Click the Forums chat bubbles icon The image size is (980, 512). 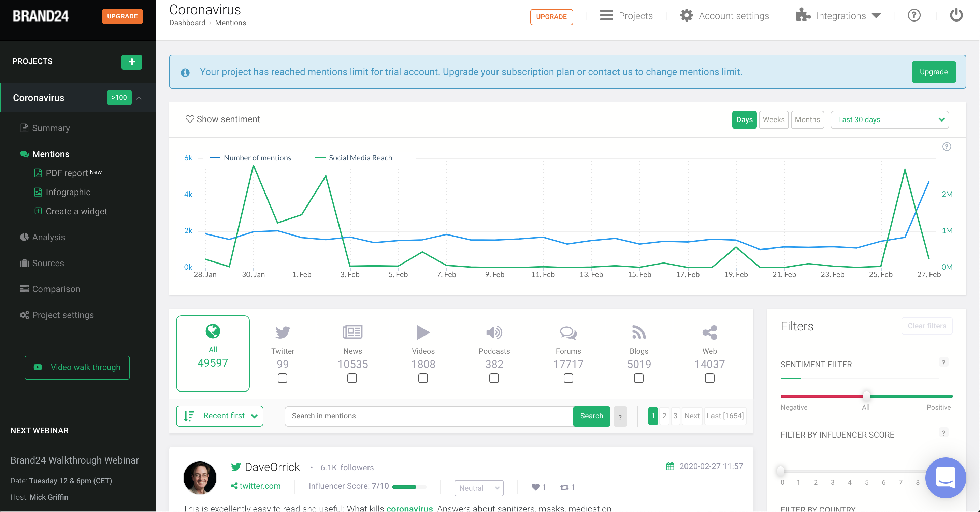click(x=568, y=332)
